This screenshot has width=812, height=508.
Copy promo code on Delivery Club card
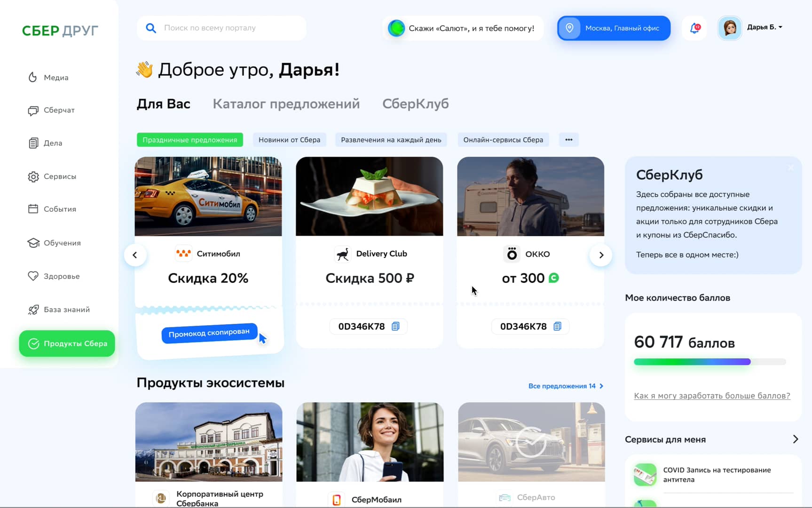[x=395, y=326]
